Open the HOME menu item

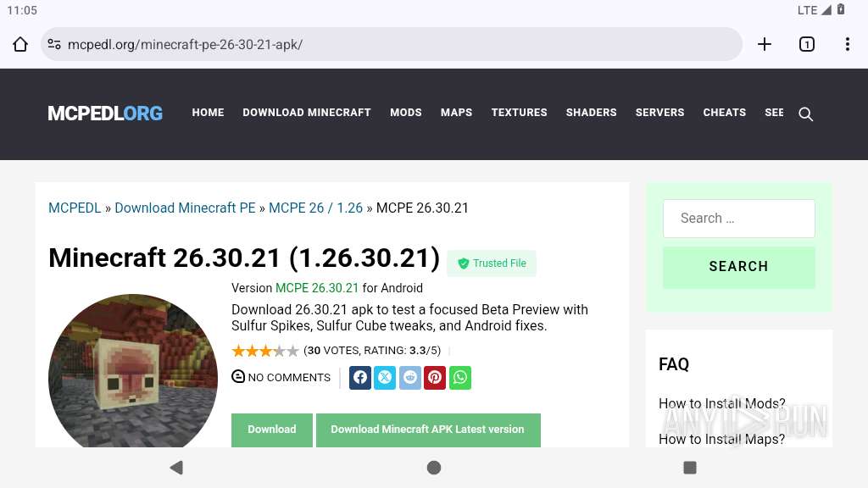click(209, 113)
